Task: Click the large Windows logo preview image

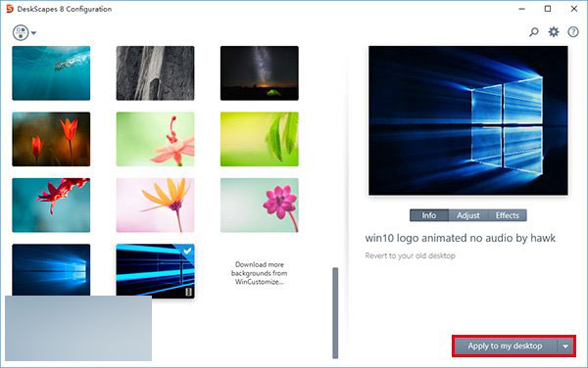Action: point(468,120)
